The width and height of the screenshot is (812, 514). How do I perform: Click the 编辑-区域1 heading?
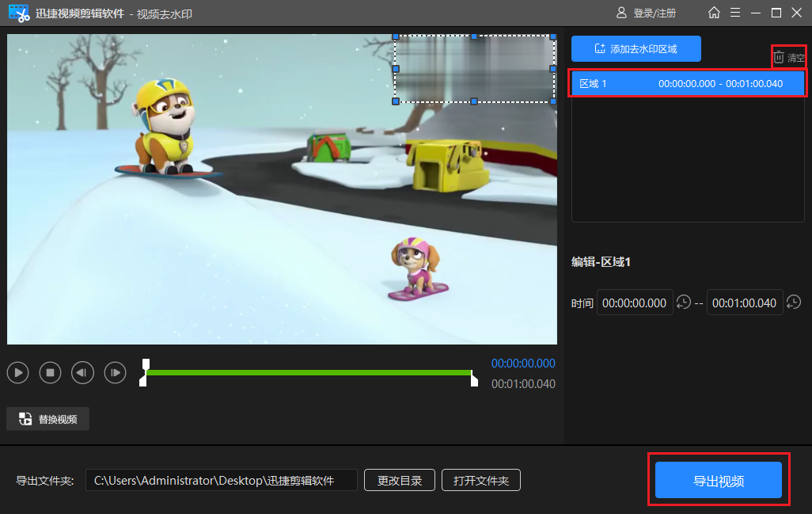pyautogui.click(x=601, y=261)
